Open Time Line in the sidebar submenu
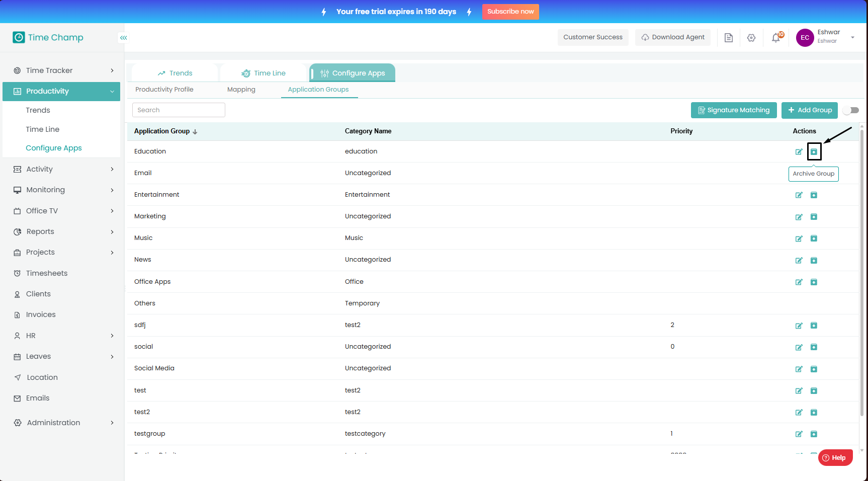 (x=43, y=129)
